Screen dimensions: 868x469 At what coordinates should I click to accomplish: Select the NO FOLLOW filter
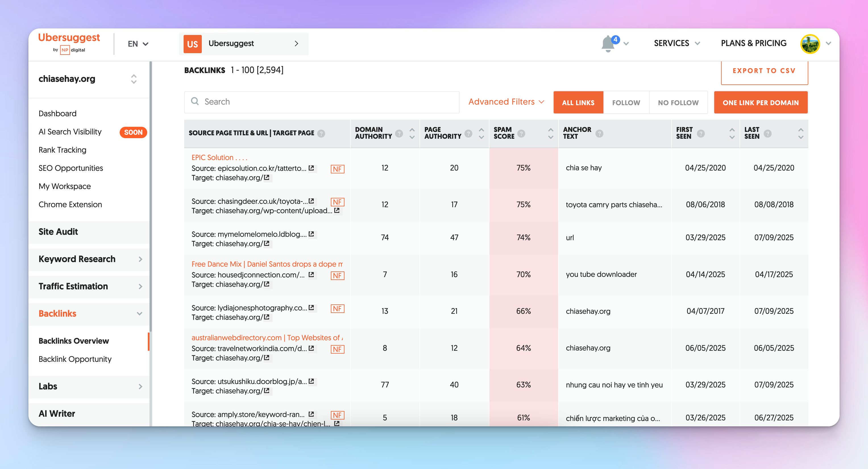pos(678,102)
